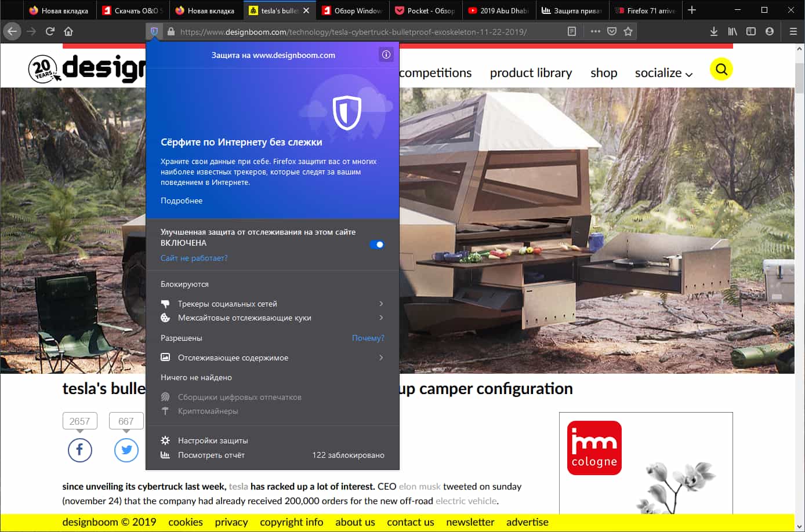Open copyright info footer link
This screenshot has height=532, width=805.
pyautogui.click(x=292, y=522)
